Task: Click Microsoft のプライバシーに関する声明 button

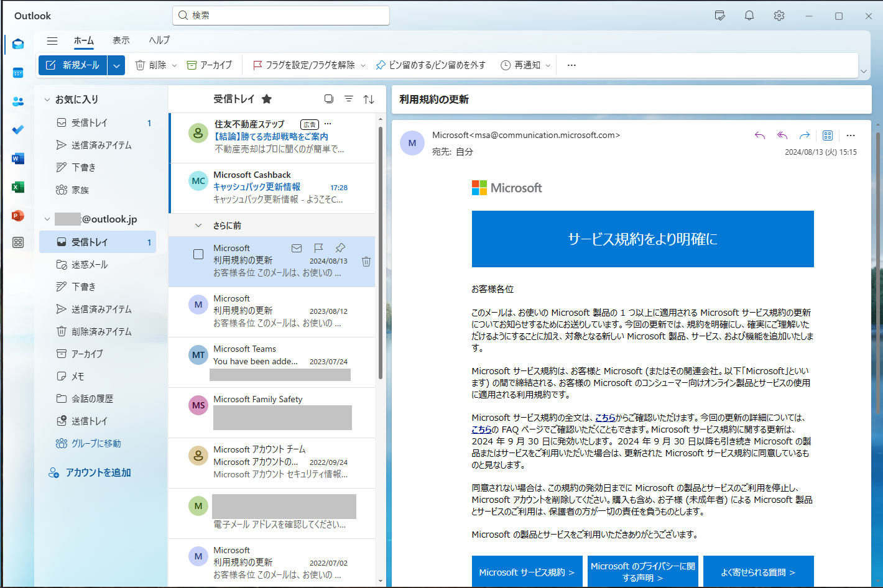Action: tap(643, 572)
